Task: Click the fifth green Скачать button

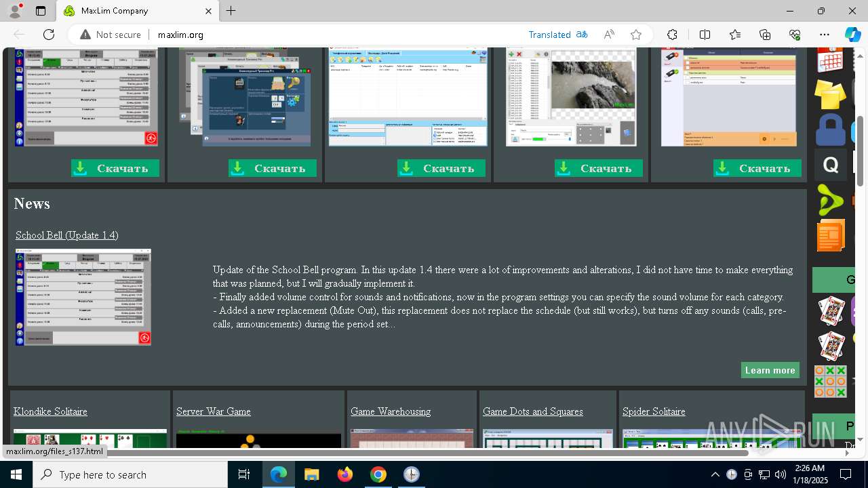Action: click(x=757, y=168)
